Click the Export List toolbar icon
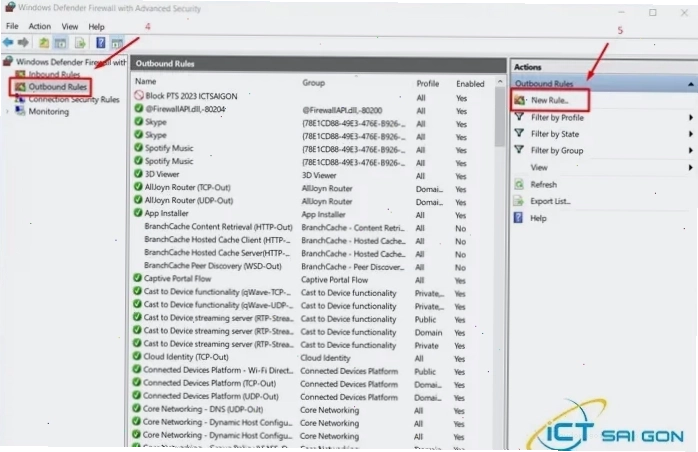This screenshot has height=452, width=698. (80, 43)
